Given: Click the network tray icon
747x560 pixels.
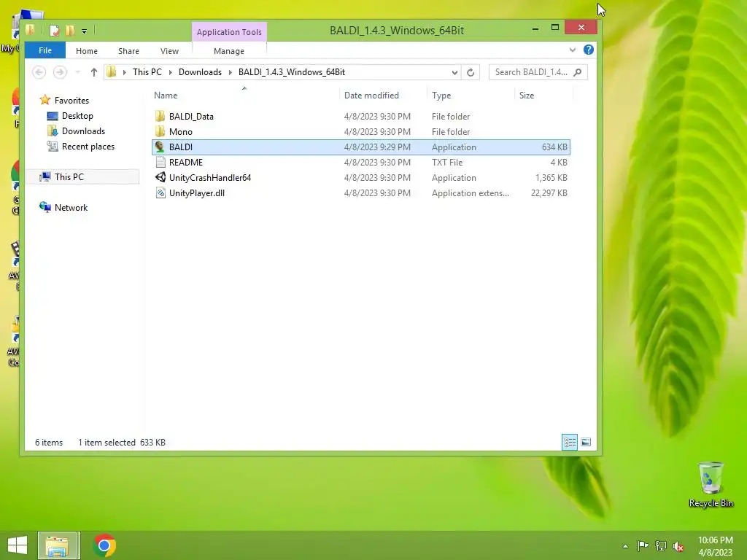Looking at the screenshot, I should pos(661,545).
